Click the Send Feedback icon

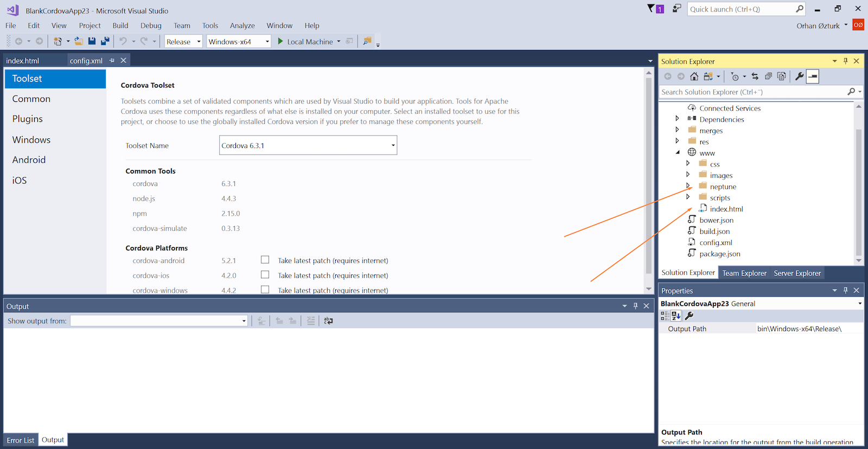(x=676, y=8)
